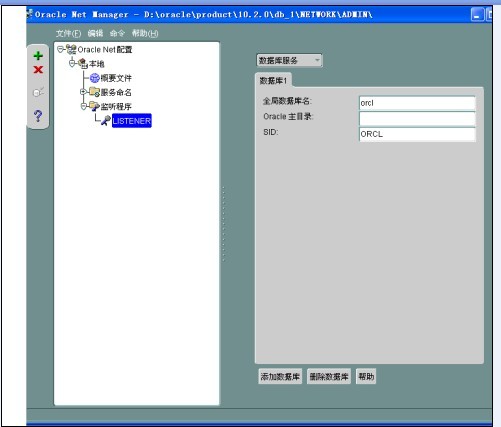Click the Oracle Net配置 root icon

(71, 50)
